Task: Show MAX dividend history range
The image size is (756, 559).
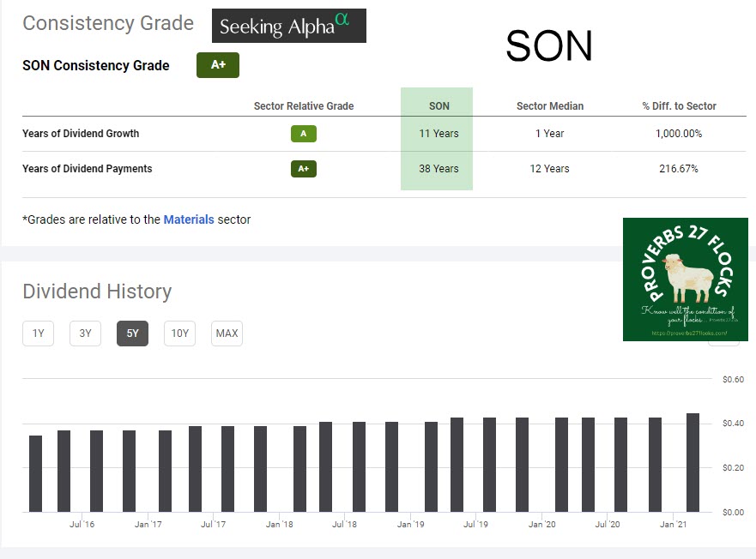Action: 227,334
